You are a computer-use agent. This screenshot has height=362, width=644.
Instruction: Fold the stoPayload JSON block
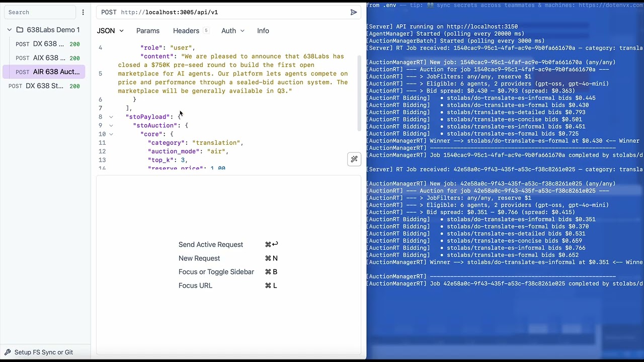[x=111, y=117]
